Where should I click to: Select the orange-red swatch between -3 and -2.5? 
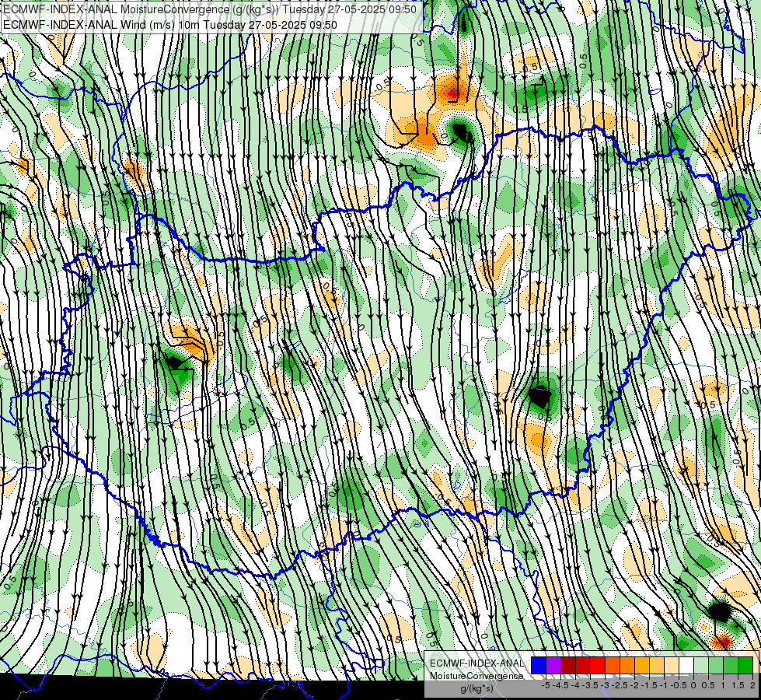(613, 666)
